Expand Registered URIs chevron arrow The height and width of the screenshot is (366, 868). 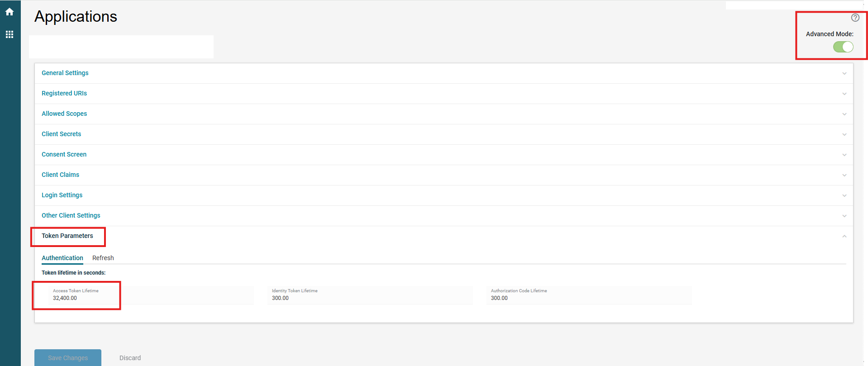click(x=844, y=94)
